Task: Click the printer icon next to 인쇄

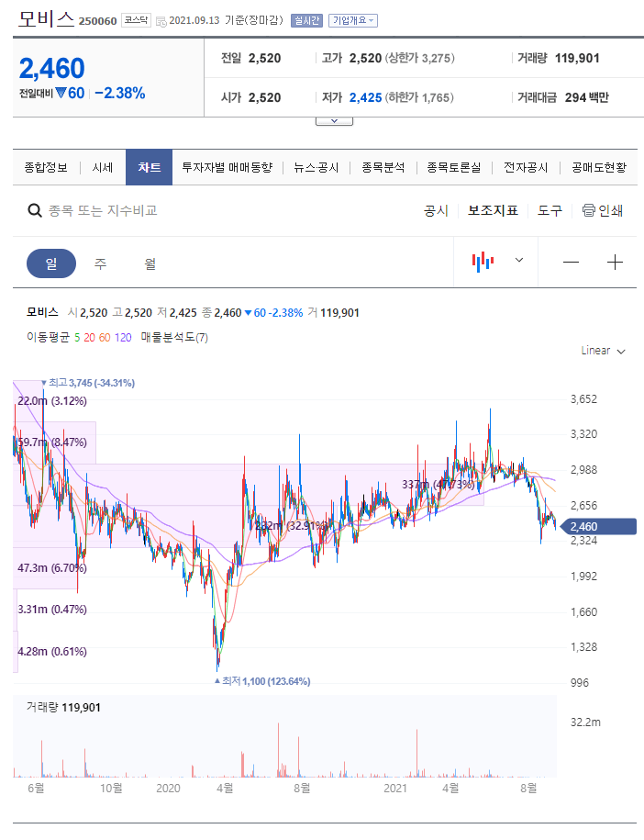Action: pos(588,210)
